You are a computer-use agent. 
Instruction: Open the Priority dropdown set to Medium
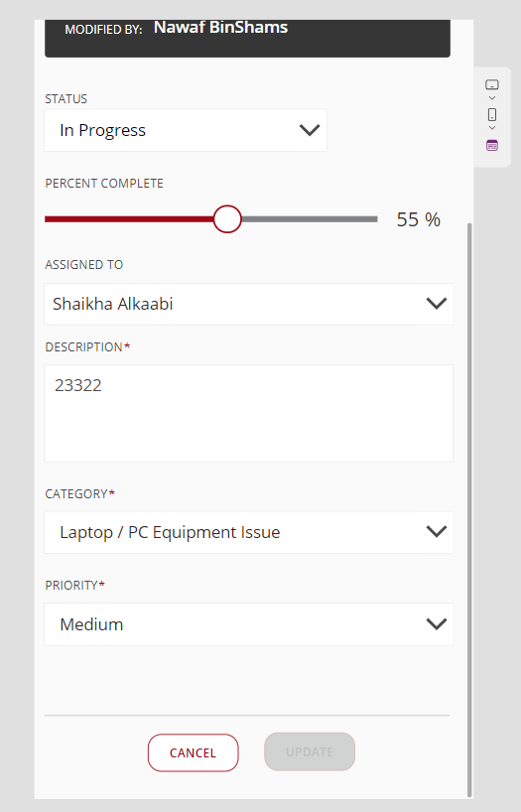coord(248,624)
